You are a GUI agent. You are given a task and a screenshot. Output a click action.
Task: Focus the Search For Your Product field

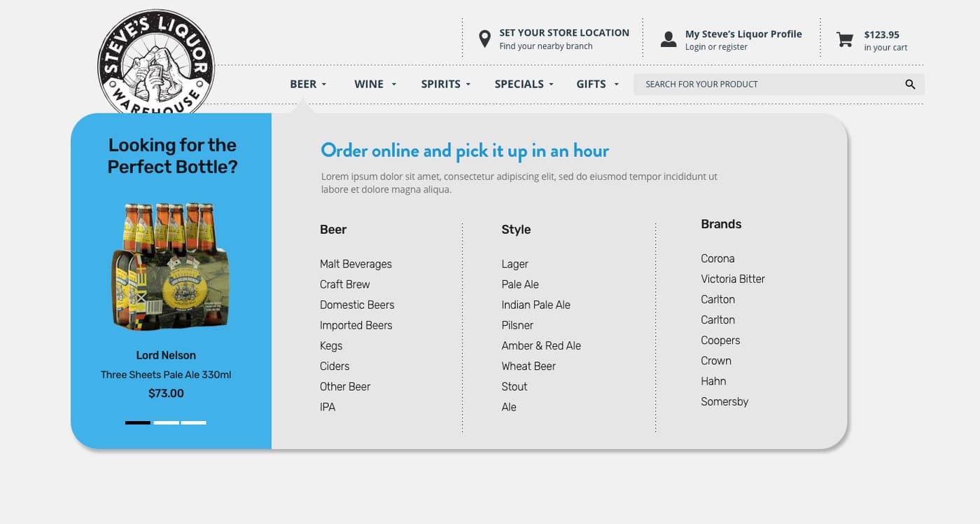[x=779, y=84]
